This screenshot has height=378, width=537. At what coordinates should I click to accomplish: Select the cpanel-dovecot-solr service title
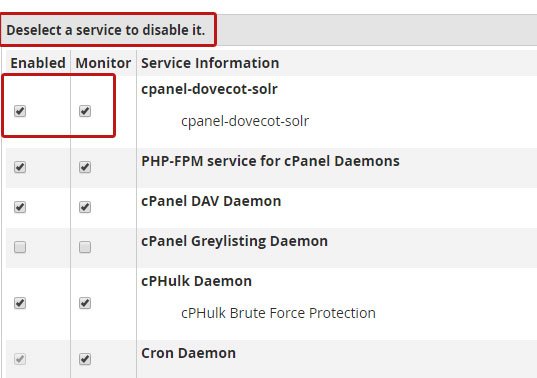(210, 89)
